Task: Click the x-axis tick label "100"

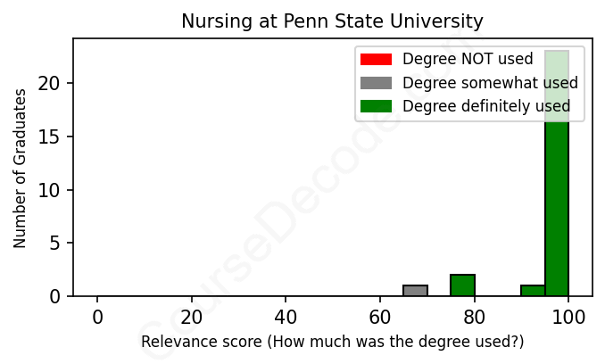Action: [568, 316]
